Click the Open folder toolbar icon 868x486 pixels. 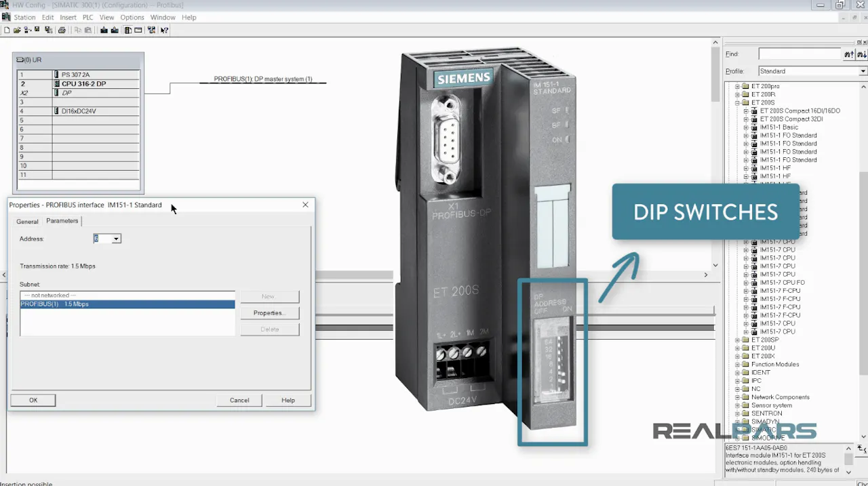17,30
